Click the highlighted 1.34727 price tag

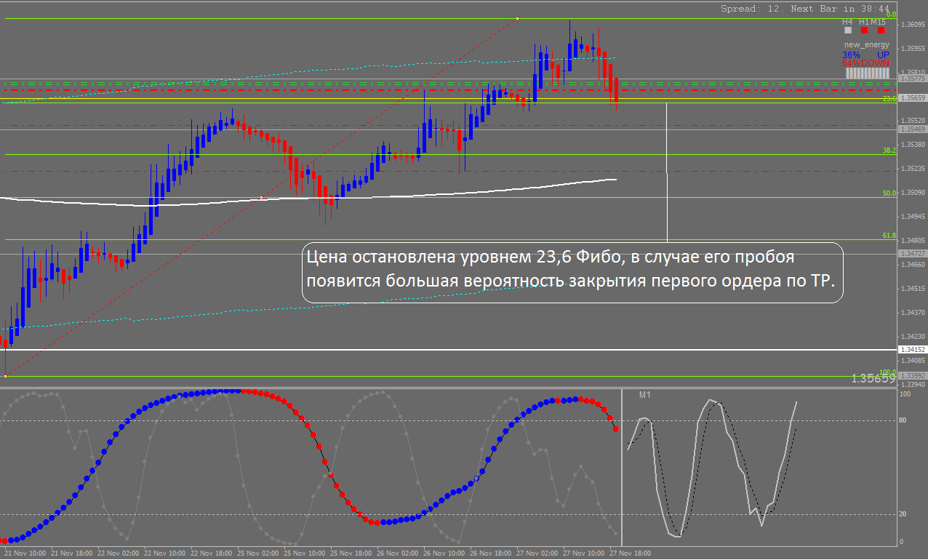coord(912,253)
